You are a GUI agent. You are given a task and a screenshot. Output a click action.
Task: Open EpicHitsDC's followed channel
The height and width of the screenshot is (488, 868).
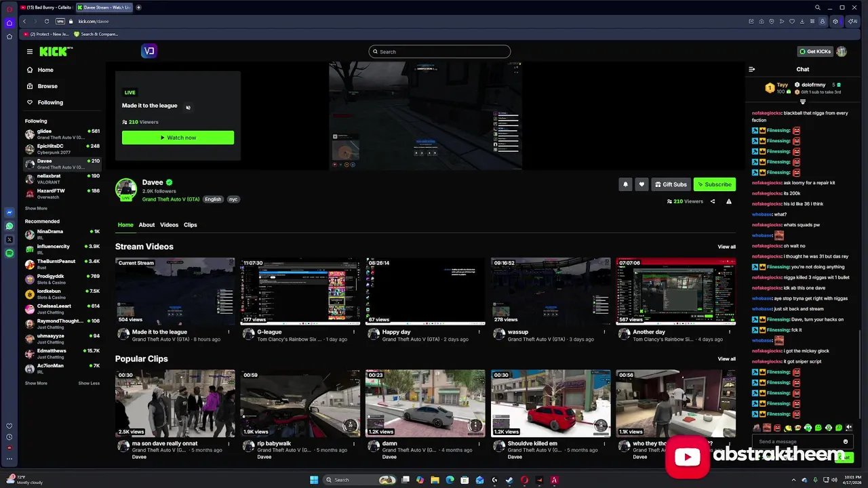62,149
